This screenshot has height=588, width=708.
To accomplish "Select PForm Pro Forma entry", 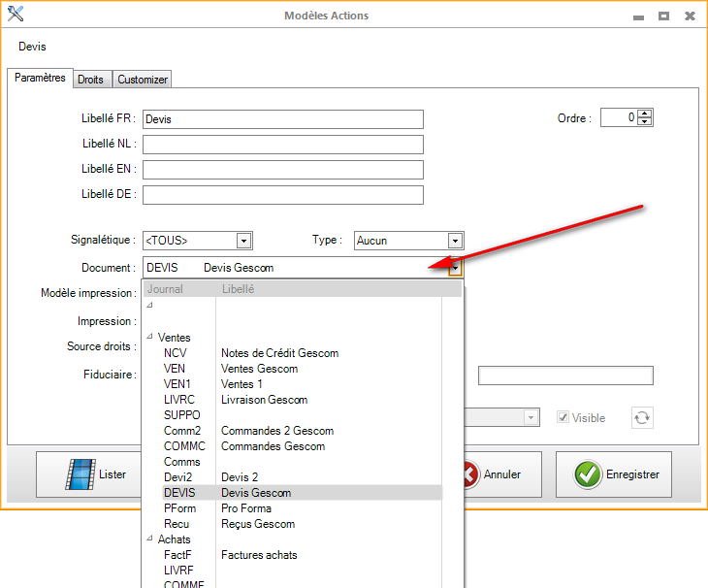I will (x=246, y=508).
